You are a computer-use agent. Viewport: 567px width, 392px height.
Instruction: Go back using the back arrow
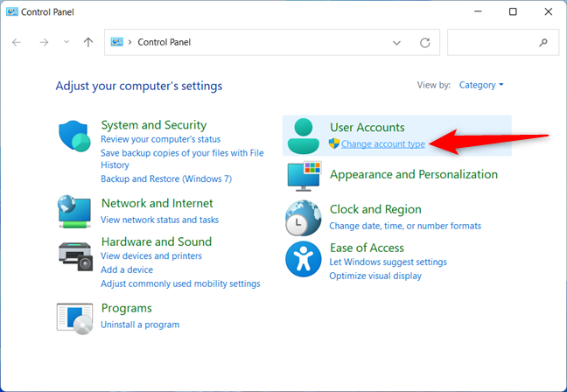point(17,43)
